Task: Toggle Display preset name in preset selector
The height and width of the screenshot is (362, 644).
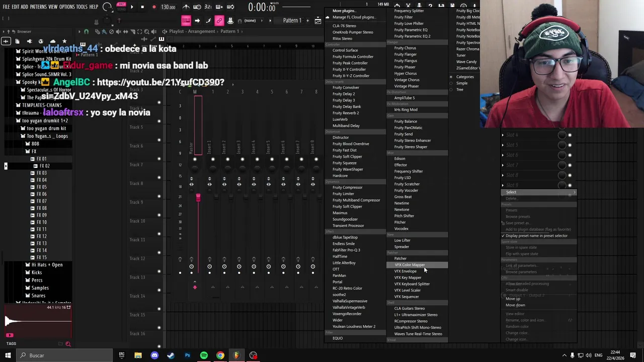Action: (536, 236)
